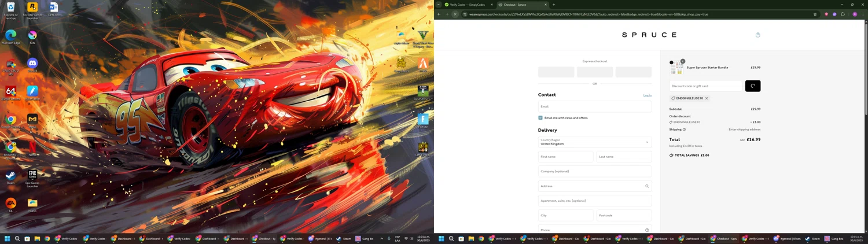This screenshot has height=244, width=868.
Task: Focus the Last name field
Action: [x=624, y=157]
